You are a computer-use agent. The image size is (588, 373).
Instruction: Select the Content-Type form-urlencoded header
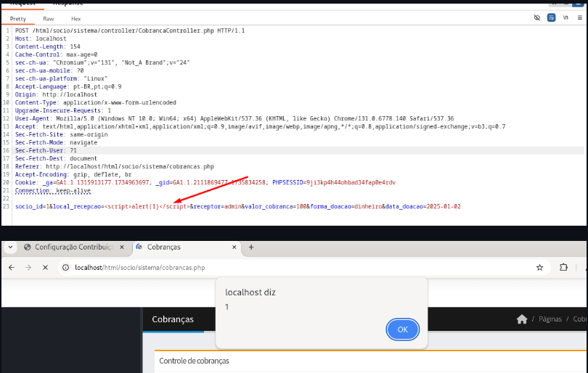pyautogui.click(x=96, y=102)
